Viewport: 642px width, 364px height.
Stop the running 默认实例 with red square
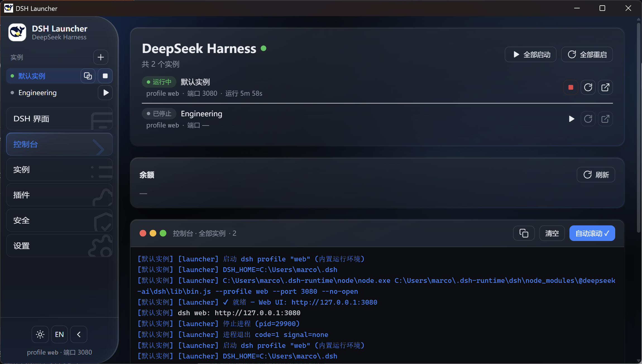click(x=571, y=87)
